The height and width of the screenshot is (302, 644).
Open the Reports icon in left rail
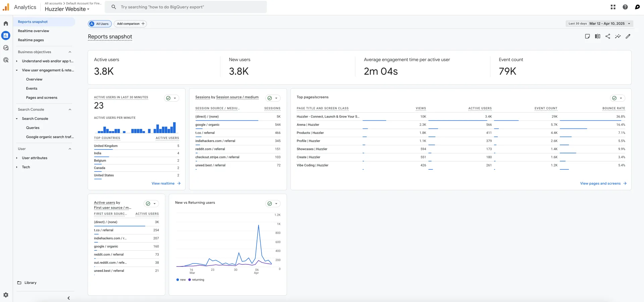point(6,36)
